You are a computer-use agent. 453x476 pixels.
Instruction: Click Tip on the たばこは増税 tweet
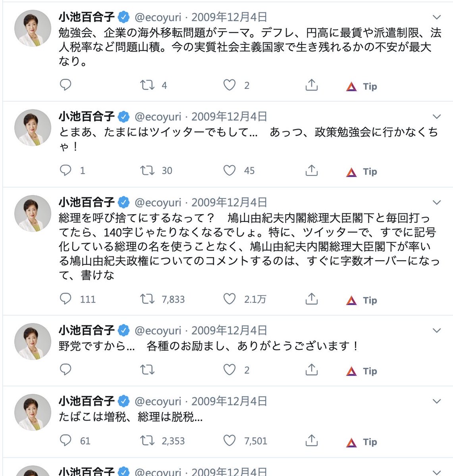[x=362, y=442]
